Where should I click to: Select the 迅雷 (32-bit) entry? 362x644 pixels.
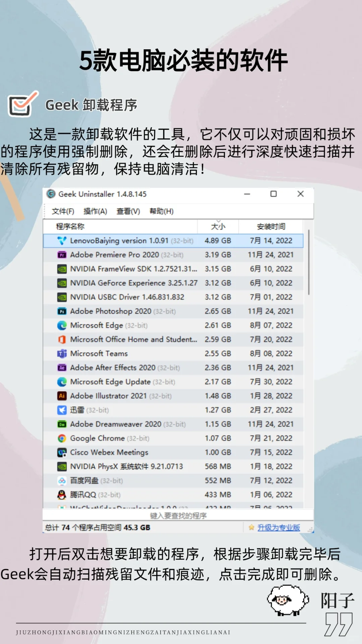pyautogui.click(x=173, y=410)
